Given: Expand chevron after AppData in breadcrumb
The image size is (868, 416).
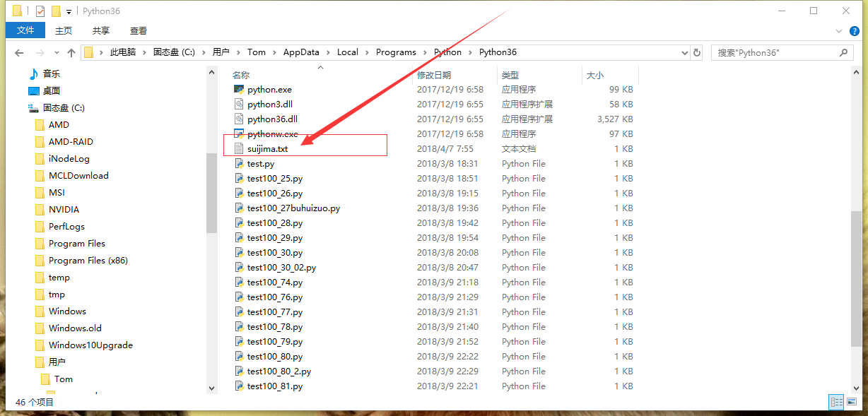Looking at the screenshot, I should pos(328,52).
